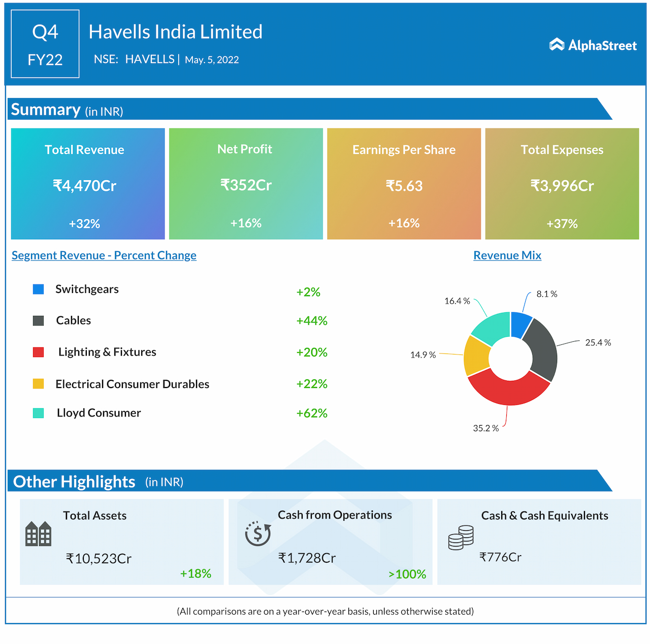Click the Other Highlights section header banner
Viewport: 650px width, 644px height.
[305, 481]
